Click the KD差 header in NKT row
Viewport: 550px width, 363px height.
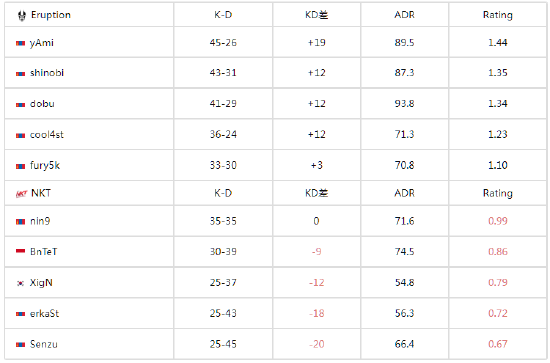pyautogui.click(x=316, y=193)
